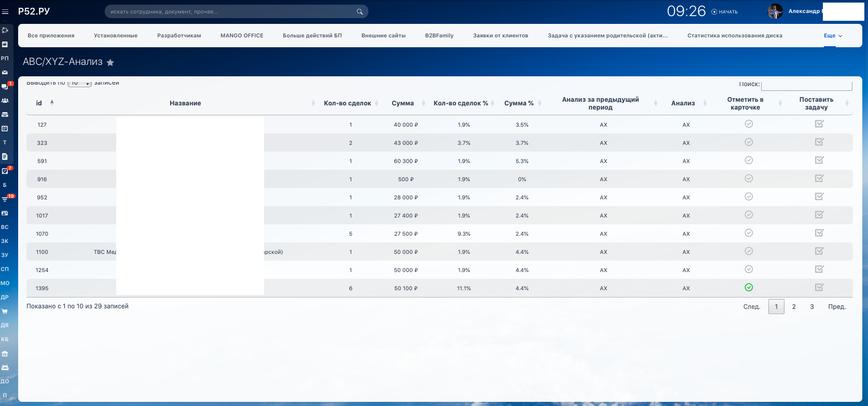Open the calendar icon in the left sidebar

click(x=5, y=128)
